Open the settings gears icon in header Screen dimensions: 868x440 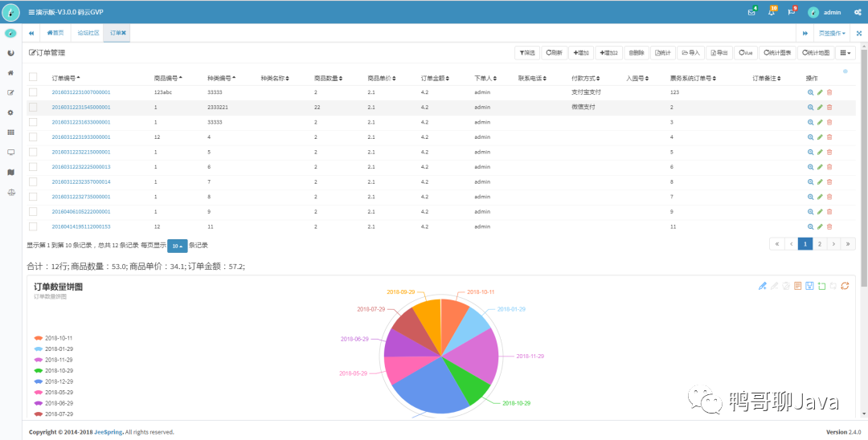click(858, 12)
